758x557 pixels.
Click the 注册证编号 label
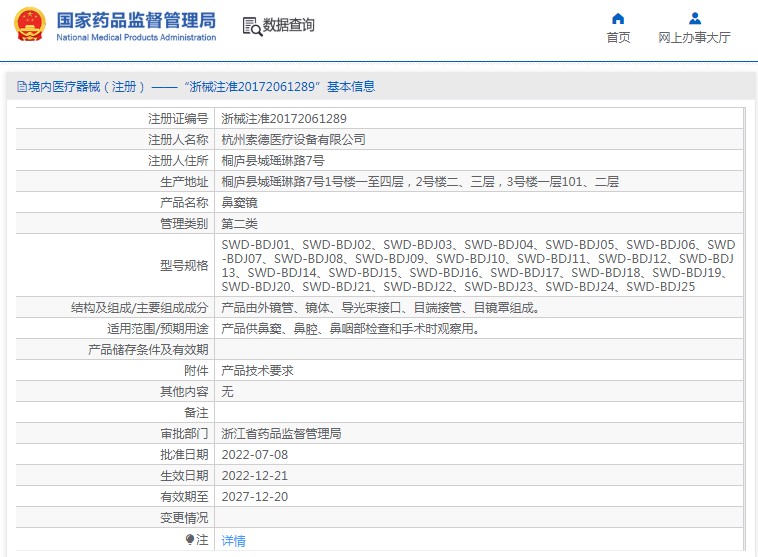[178, 118]
